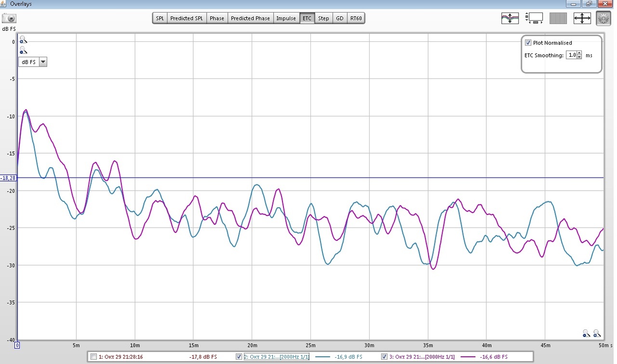The height and width of the screenshot is (364, 617).
Task: Close the controls panel via the gear icon
Action: tap(603, 19)
